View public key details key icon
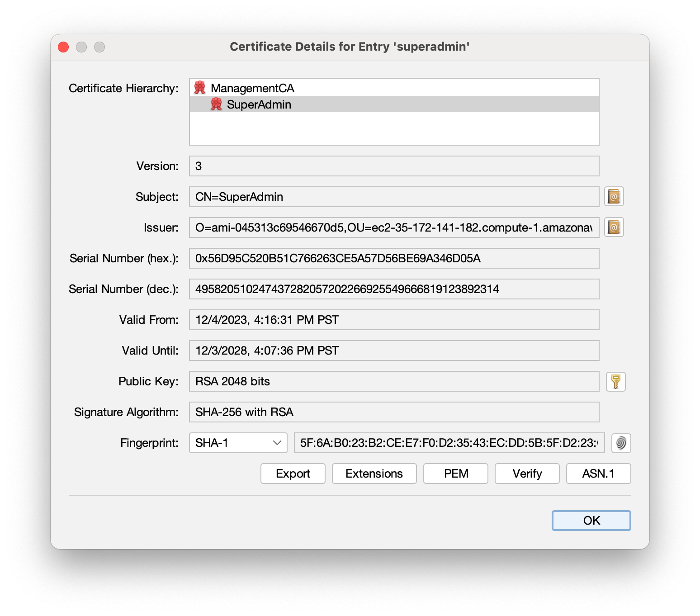 (x=615, y=382)
